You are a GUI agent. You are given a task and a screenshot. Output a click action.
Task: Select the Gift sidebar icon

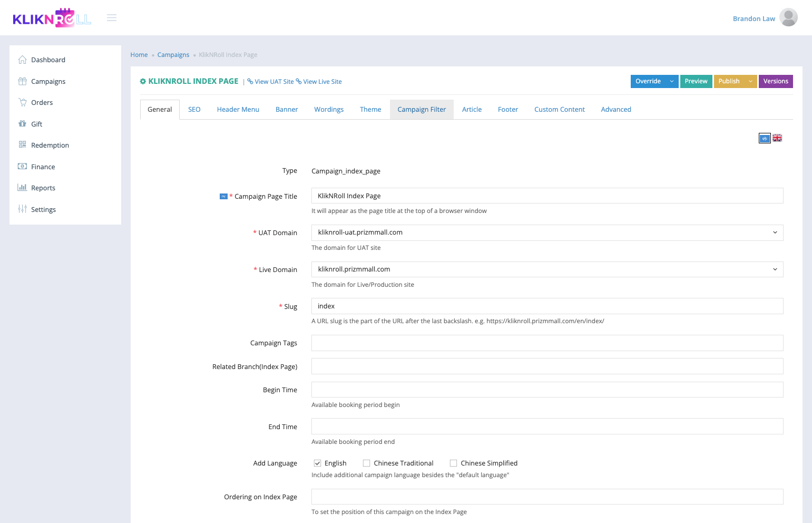pos(22,124)
